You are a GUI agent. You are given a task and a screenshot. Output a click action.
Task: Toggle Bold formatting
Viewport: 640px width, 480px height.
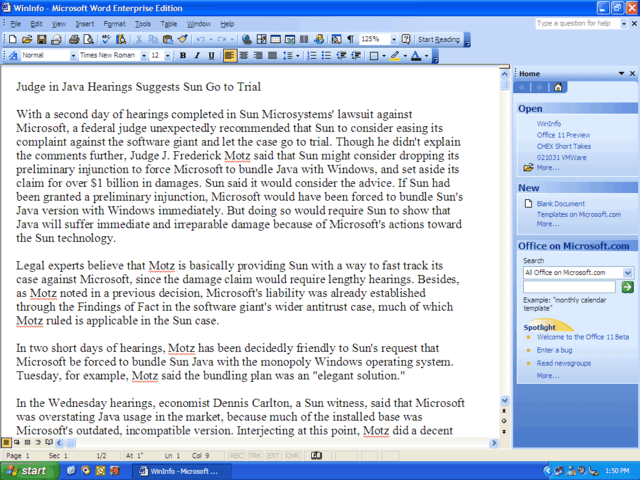pyautogui.click(x=182, y=56)
